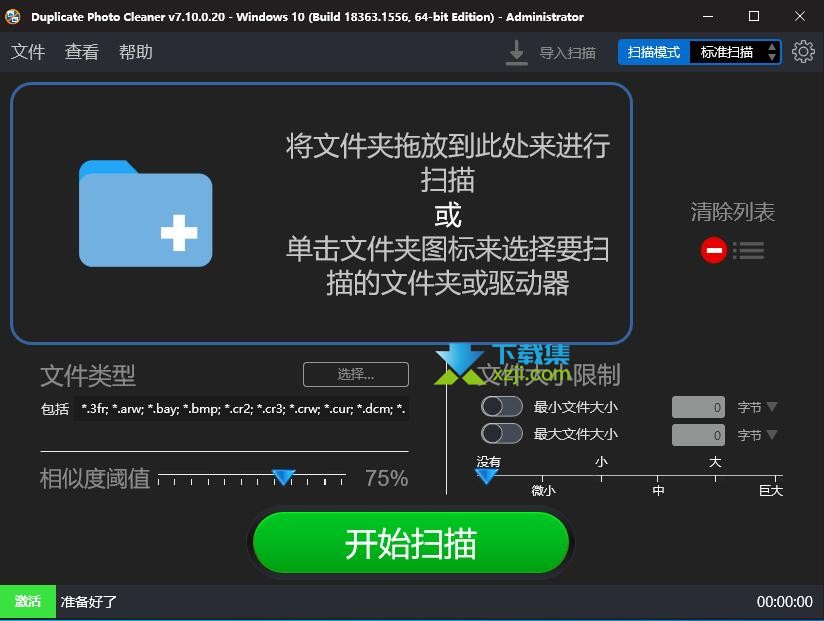Open the scan mode dropdown (标准扫描)
824x621 pixels.
click(738, 52)
